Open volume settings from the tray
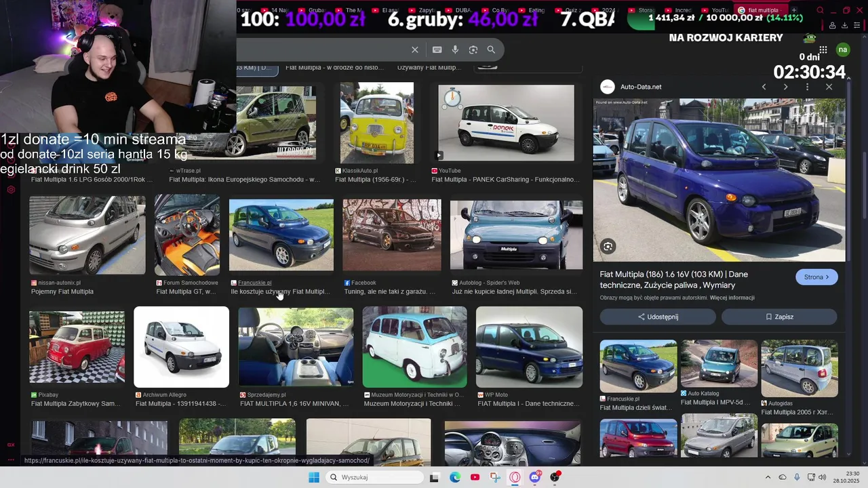Viewport: 868px width, 488px height. pyautogui.click(x=823, y=477)
